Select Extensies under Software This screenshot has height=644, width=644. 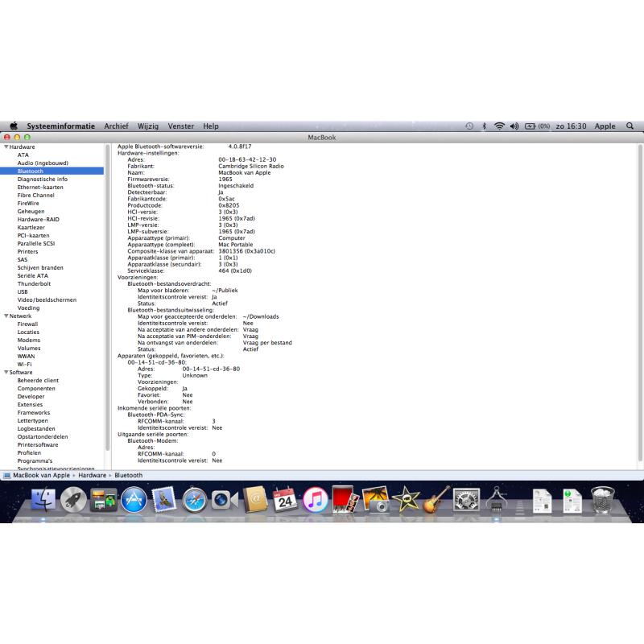click(x=30, y=405)
